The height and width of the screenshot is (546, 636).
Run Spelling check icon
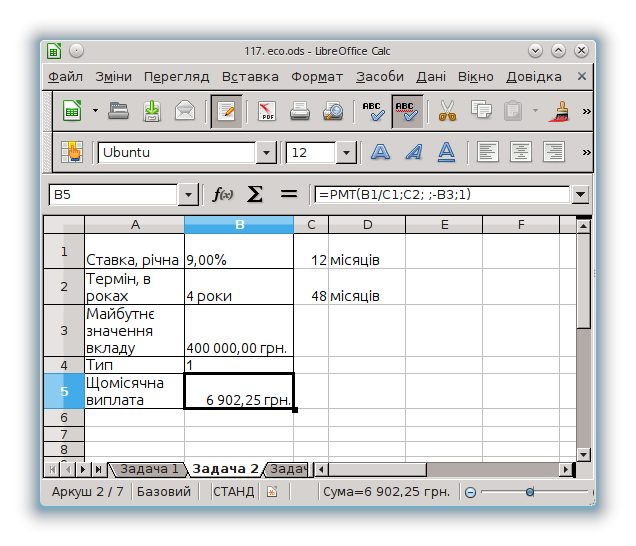373,111
